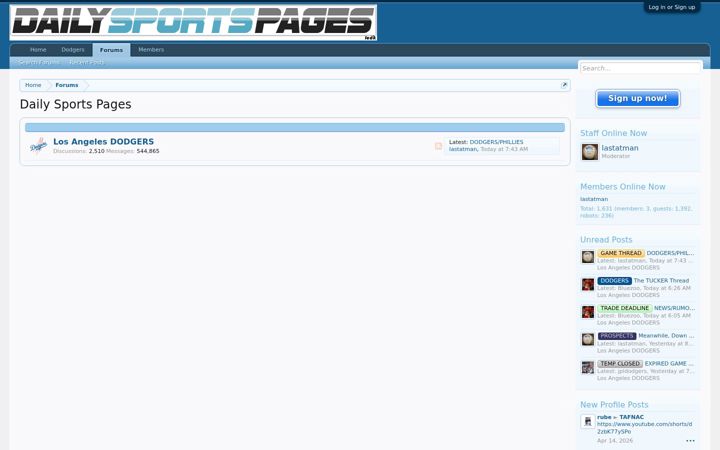
Task: Open the Members navigation tab
Action: click(x=151, y=50)
